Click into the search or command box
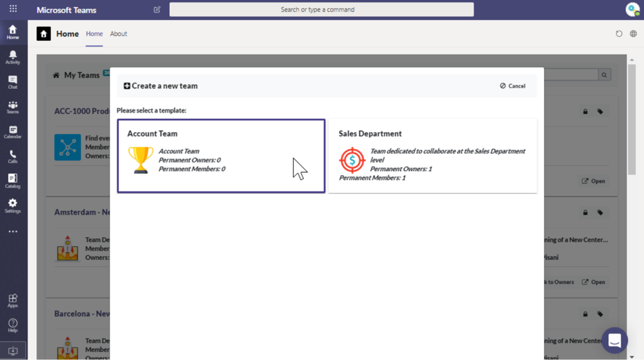The image size is (644, 360). [321, 9]
